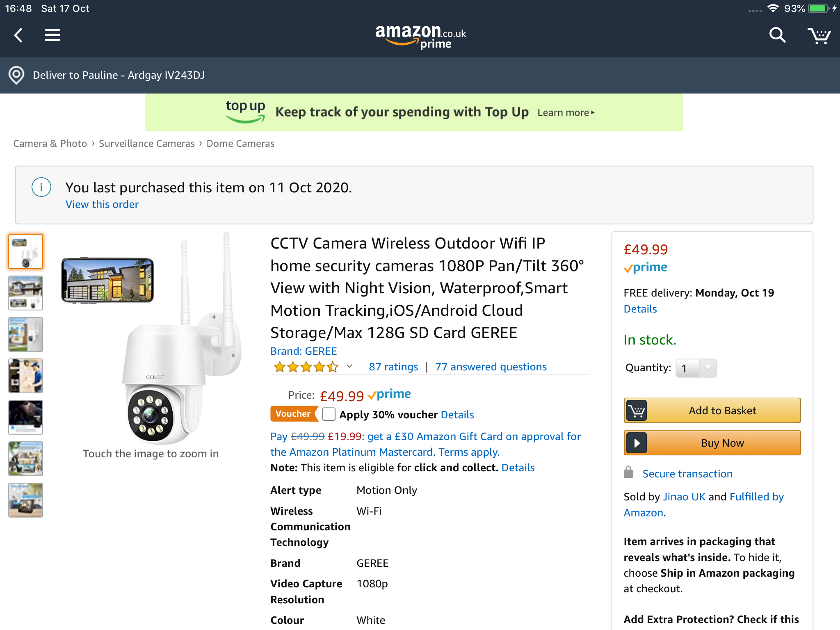Screen dimensions: 840x630
Task: Expand Learn more on Top Up banner
Action: pos(566,113)
